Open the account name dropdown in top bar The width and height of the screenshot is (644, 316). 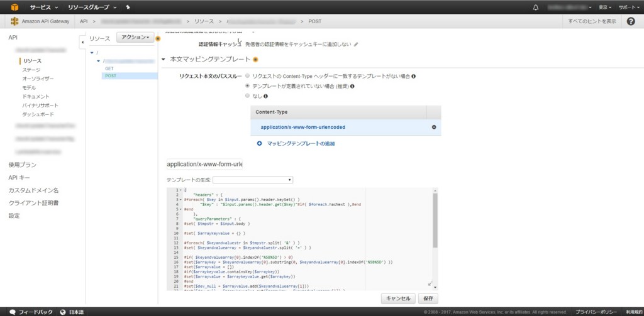click(569, 8)
